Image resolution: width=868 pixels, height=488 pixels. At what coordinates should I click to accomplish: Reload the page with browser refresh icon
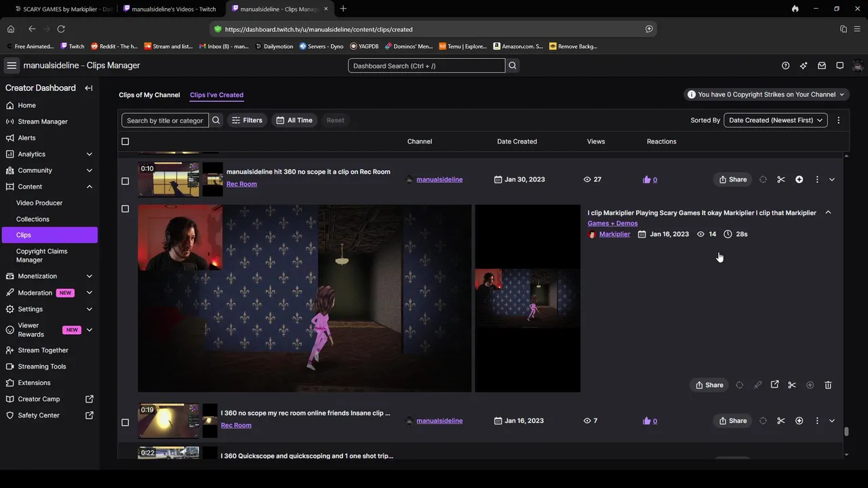tap(61, 29)
